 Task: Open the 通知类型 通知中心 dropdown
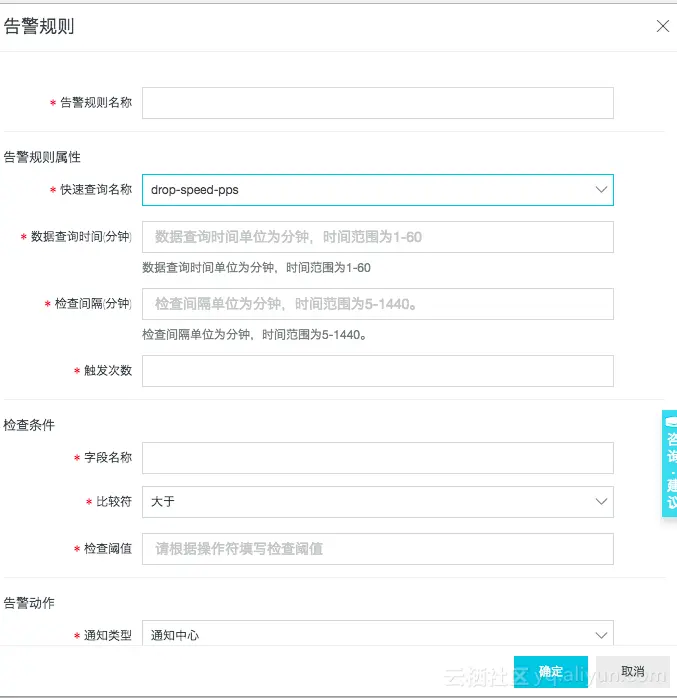click(377, 633)
